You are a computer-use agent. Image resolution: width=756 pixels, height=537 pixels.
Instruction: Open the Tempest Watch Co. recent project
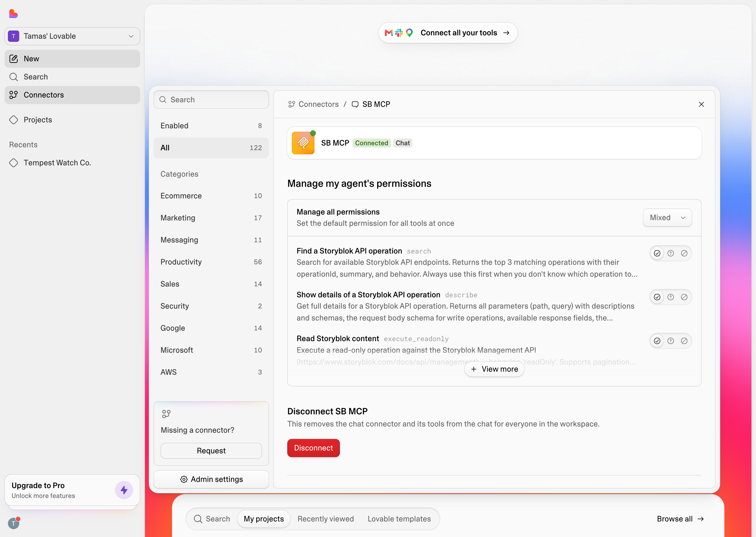point(72,163)
